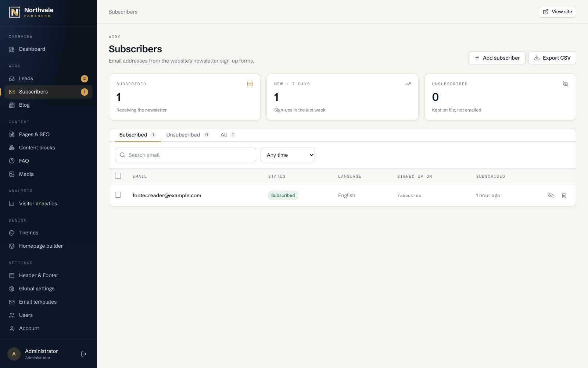Image resolution: width=588 pixels, height=368 pixels.
Task: Click the Leads badge showing 2
Action: pyautogui.click(x=85, y=79)
